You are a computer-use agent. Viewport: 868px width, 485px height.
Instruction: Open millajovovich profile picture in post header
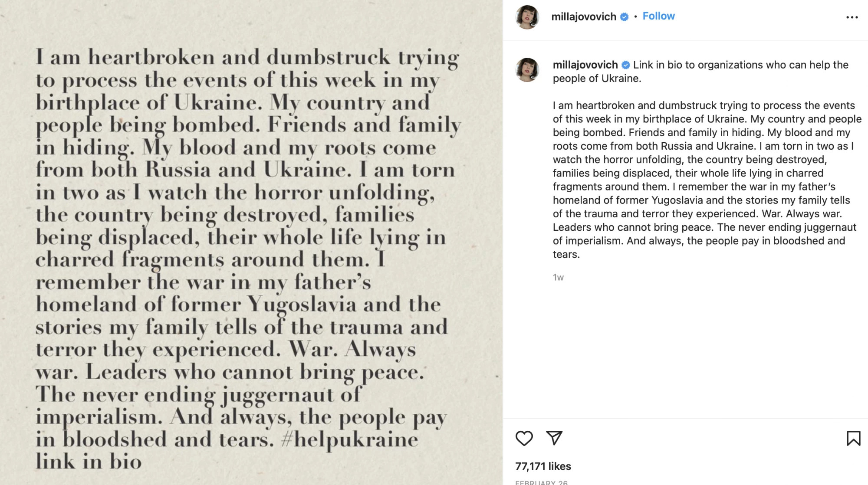(x=527, y=17)
